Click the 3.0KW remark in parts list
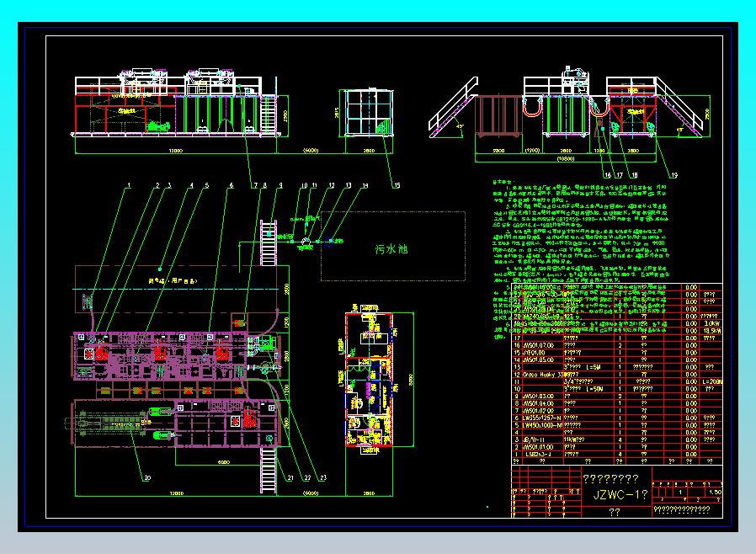Image resolution: width=756 pixels, height=554 pixels. [711, 323]
